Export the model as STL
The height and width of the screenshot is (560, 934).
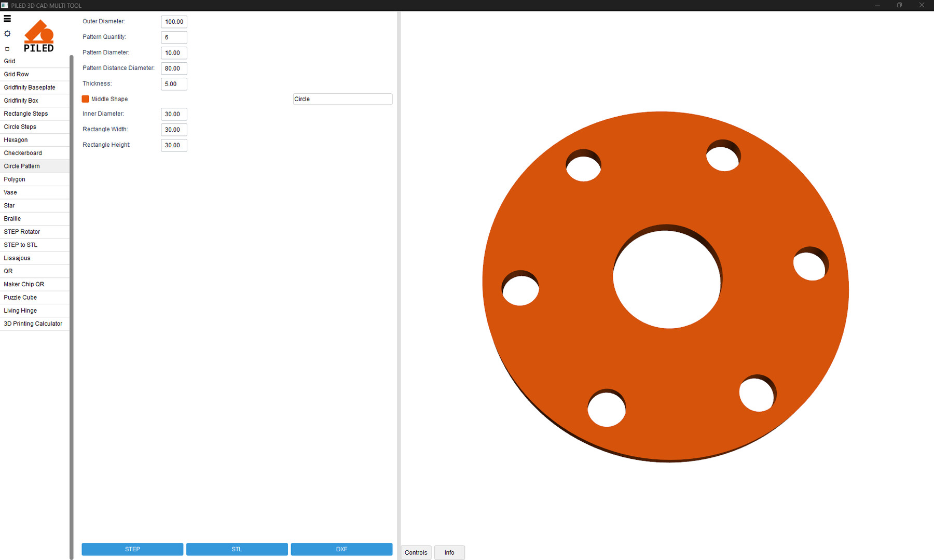(x=237, y=549)
